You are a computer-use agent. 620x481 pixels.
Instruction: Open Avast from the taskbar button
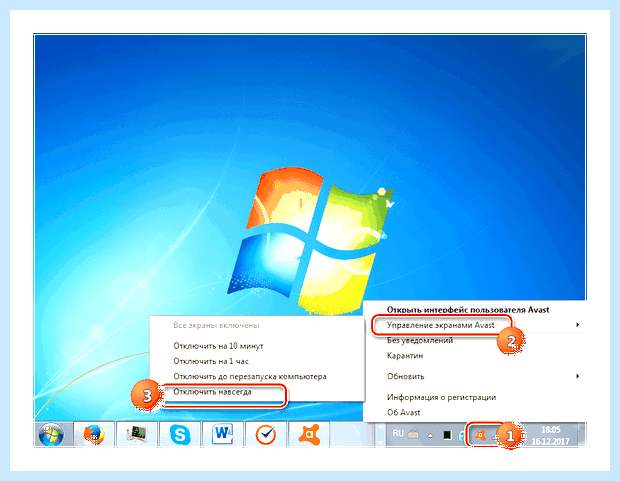point(309,434)
